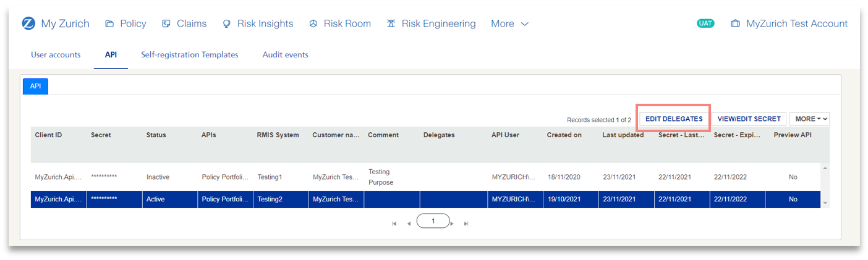Click the Risk Engineering icon
868x260 pixels.
point(391,24)
